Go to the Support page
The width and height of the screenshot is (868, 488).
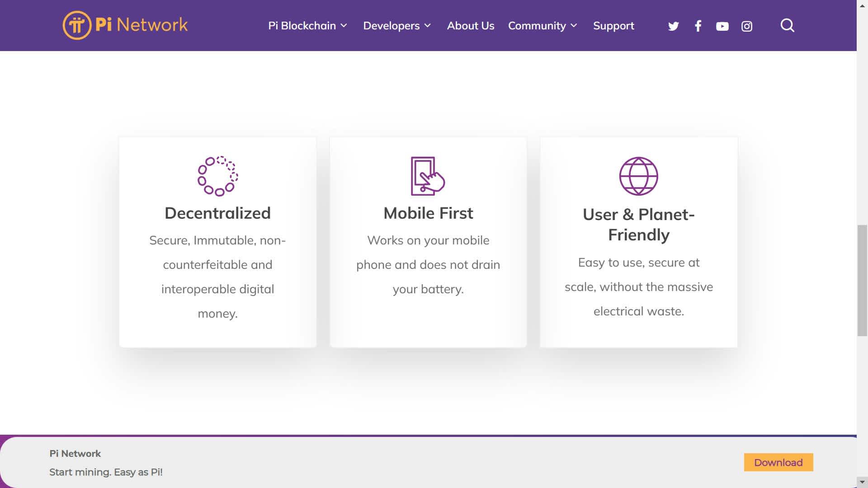(613, 26)
